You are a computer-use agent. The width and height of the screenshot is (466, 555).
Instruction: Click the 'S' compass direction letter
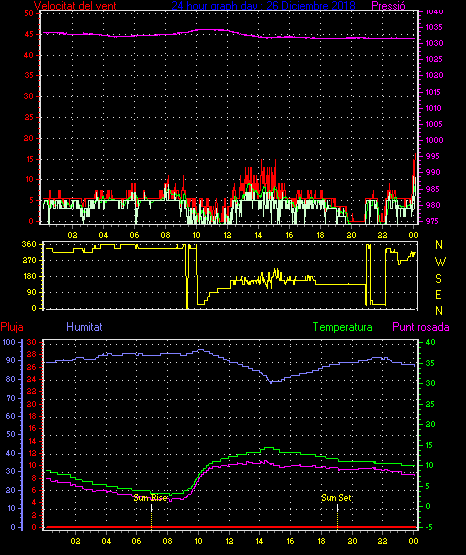pos(438,279)
